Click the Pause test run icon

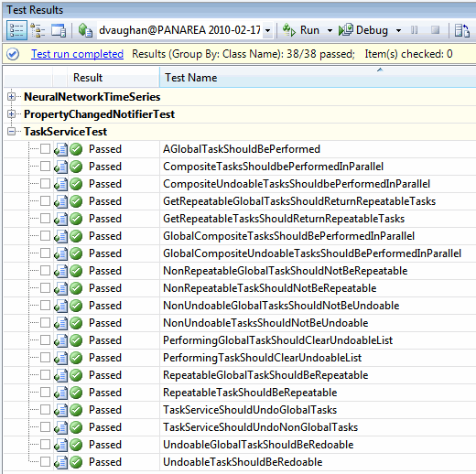[414, 30]
